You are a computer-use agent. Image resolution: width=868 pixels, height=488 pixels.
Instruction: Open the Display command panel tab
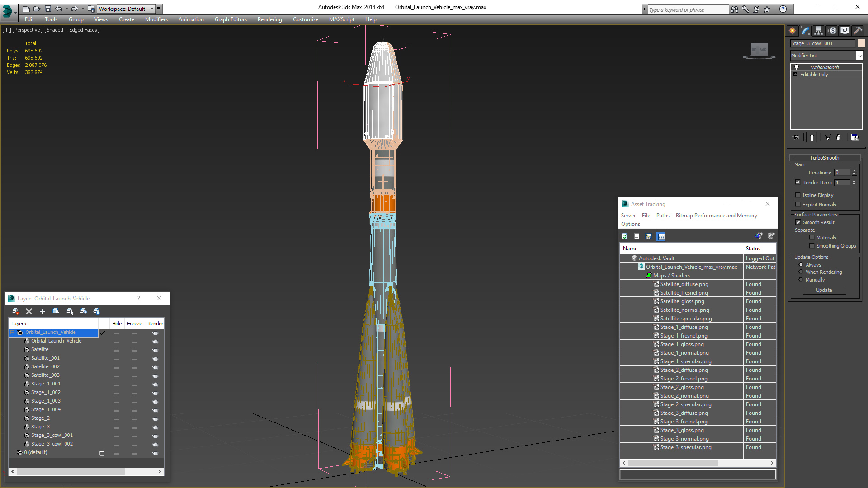pos(844,31)
